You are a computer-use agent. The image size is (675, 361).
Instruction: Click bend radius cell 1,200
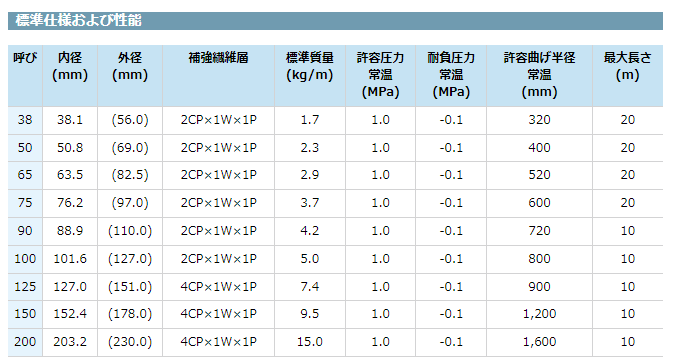click(x=539, y=314)
